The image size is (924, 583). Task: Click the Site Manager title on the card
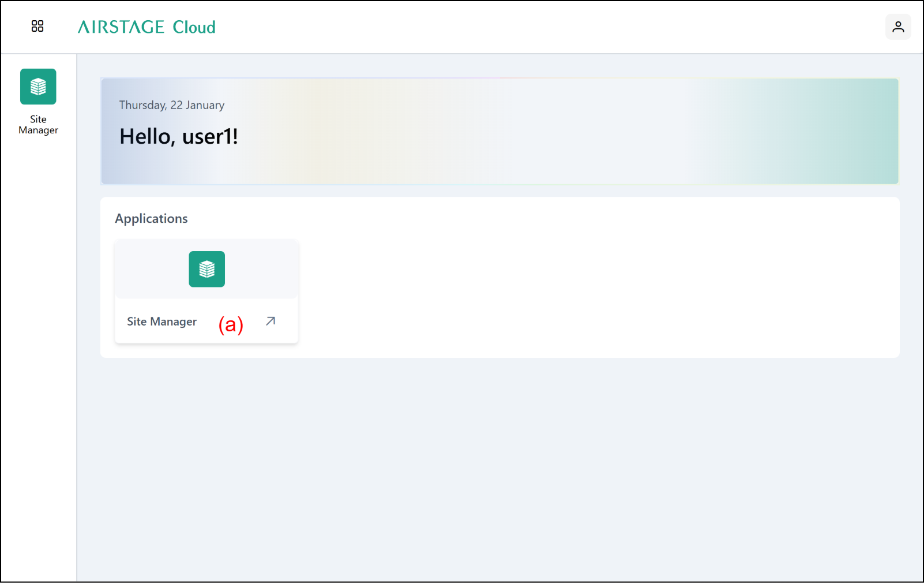(x=161, y=322)
